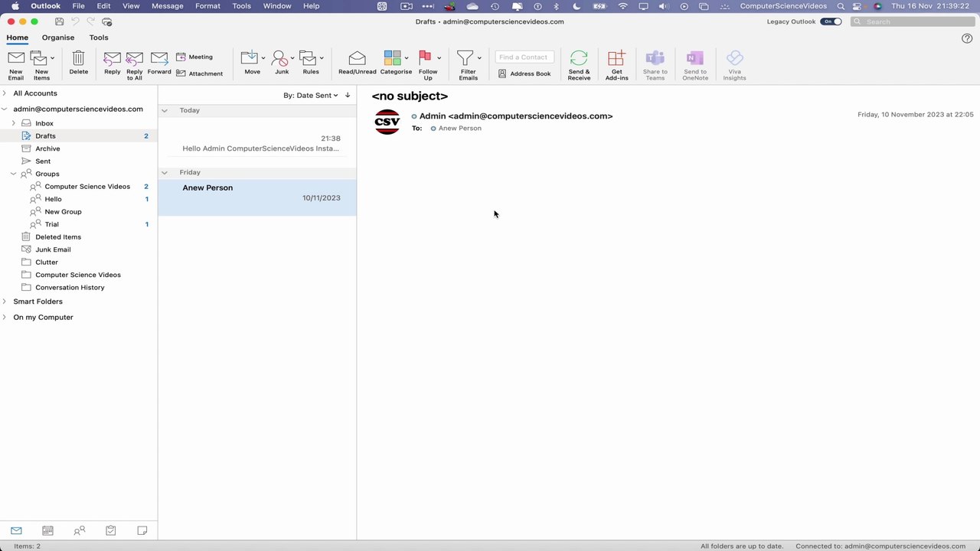Screen dimensions: 980x551
Task: Open the Tools ribbon tab
Action: point(99,37)
